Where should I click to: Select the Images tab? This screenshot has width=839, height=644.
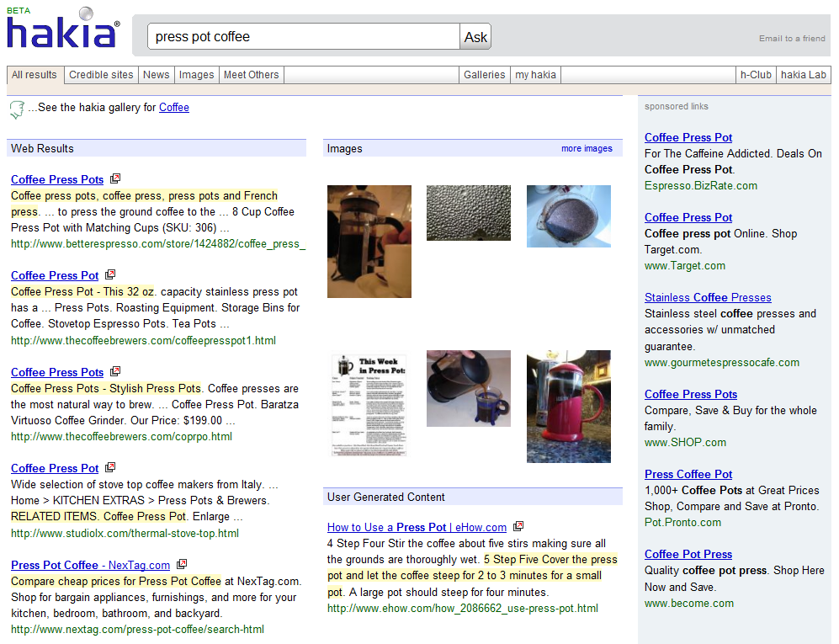coord(196,75)
